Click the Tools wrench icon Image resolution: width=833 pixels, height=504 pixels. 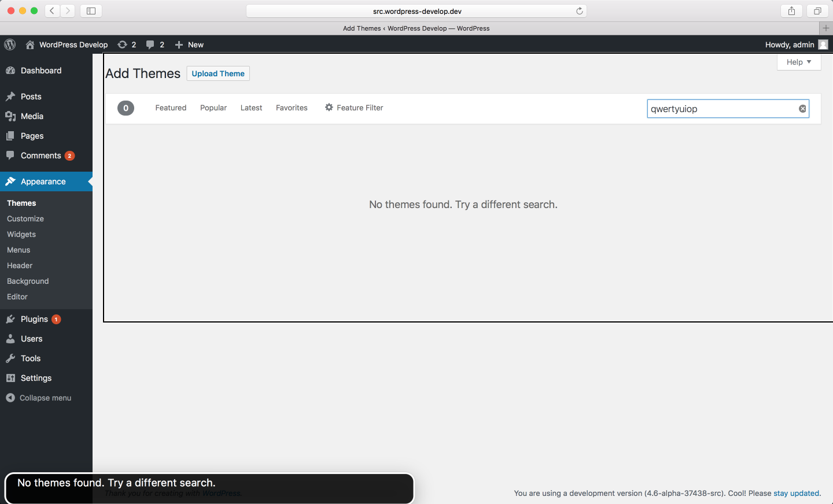tap(10, 358)
